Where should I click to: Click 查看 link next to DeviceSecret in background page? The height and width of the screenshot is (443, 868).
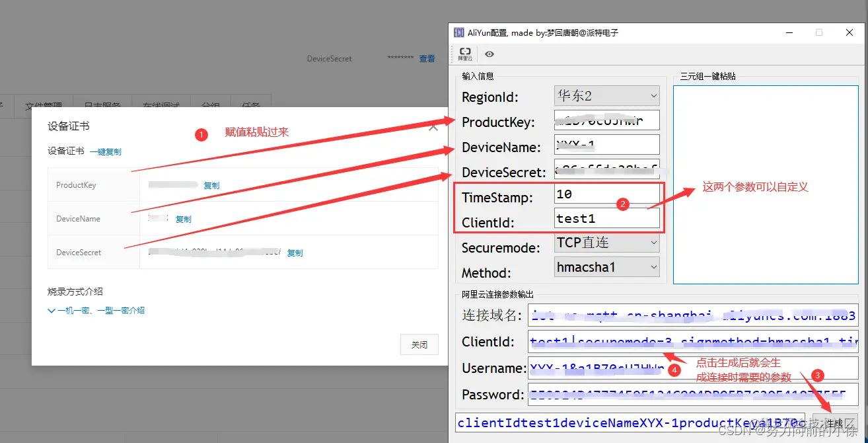427,59
